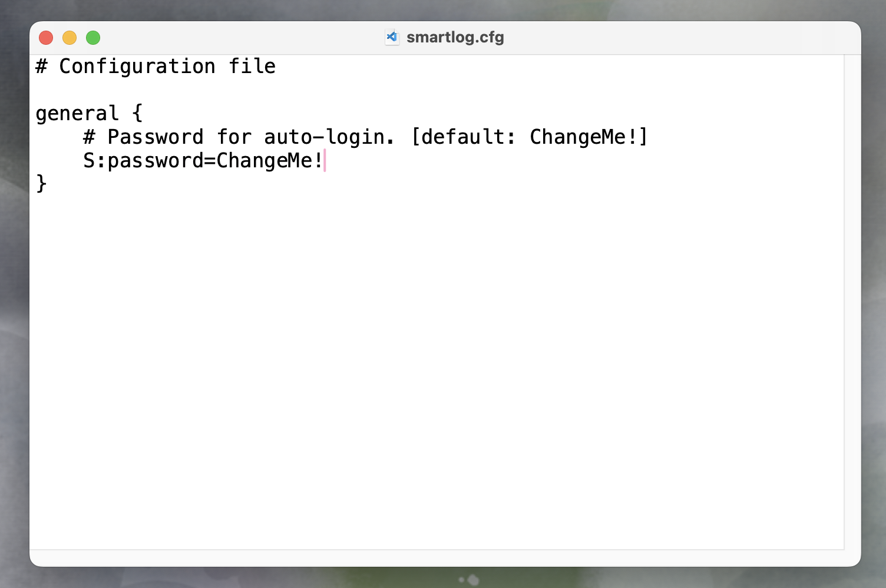Place cursor after S:password=ChangeMe!

pos(325,160)
